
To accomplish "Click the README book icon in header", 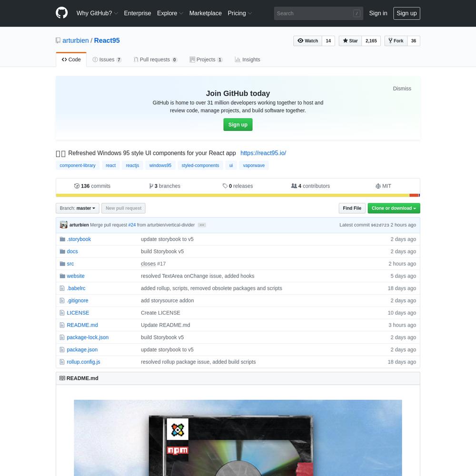I will [x=62, y=378].
